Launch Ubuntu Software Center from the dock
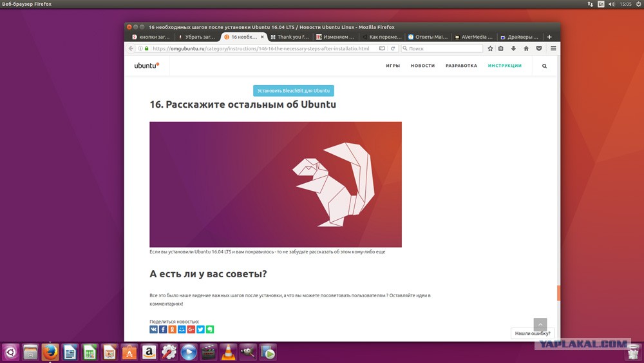Image resolution: width=644 pixels, height=363 pixels. tap(129, 352)
